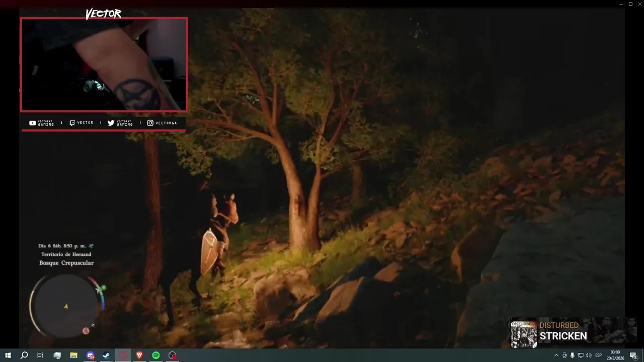644x362 pixels.
Task: Click the yellow player arrow on minimap
Action: [65, 306]
